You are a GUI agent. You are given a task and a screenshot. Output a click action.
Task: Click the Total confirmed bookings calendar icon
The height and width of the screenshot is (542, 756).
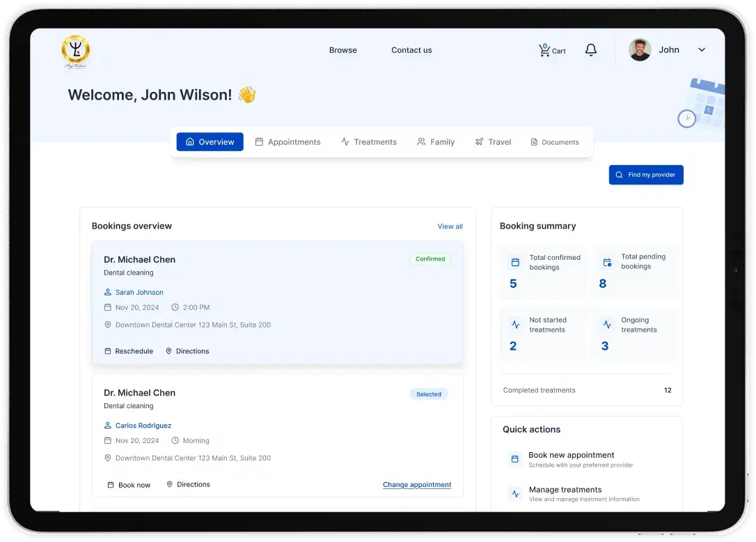[515, 262]
